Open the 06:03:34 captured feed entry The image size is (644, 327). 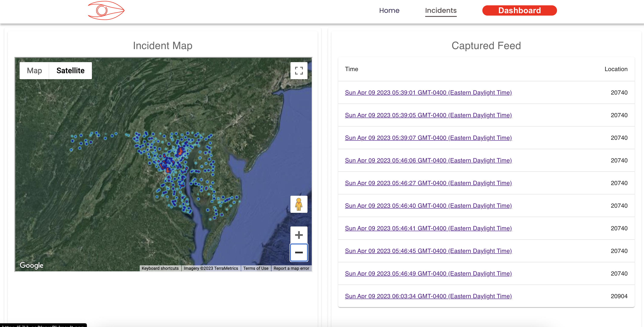click(428, 296)
